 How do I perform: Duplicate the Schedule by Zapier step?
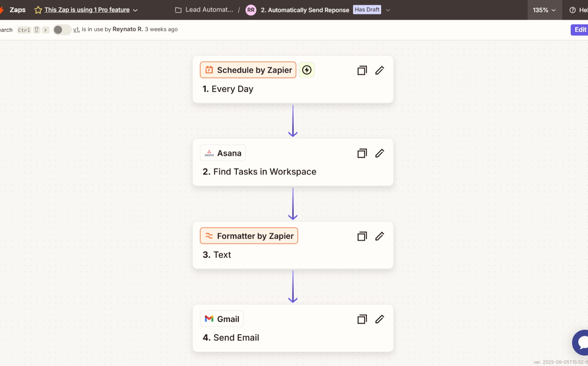tap(362, 70)
